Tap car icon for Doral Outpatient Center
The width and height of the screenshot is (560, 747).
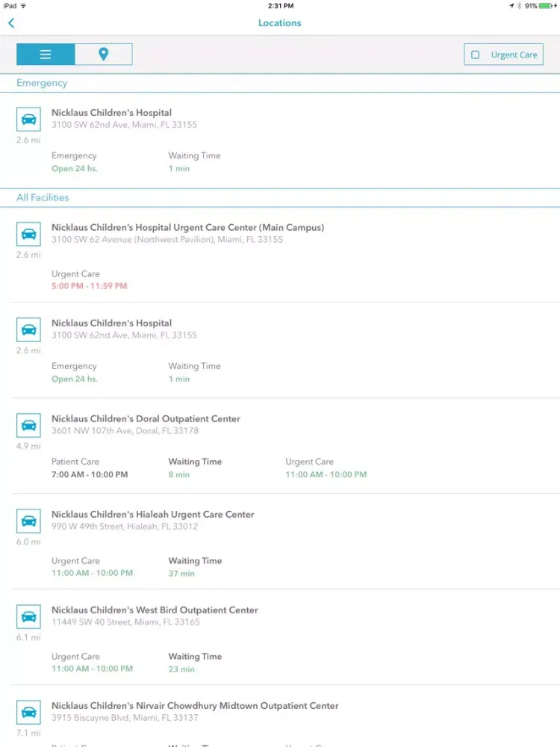coord(28,426)
